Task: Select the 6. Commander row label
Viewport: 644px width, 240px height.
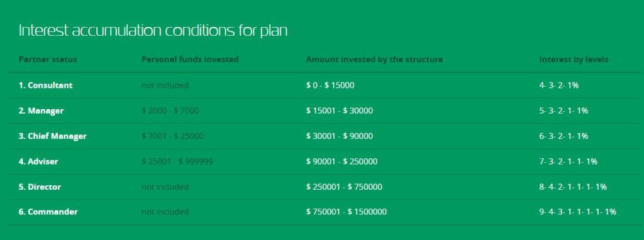Action: (48, 212)
